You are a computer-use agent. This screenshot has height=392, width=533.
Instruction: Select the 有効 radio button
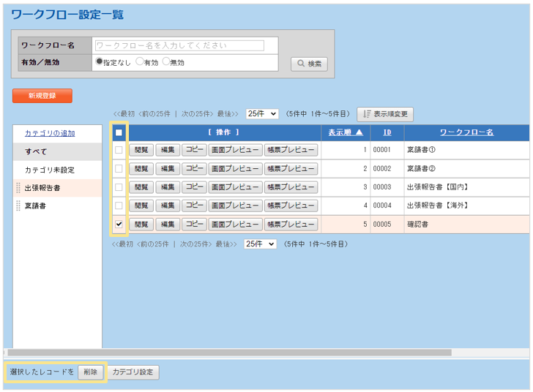[x=140, y=62]
